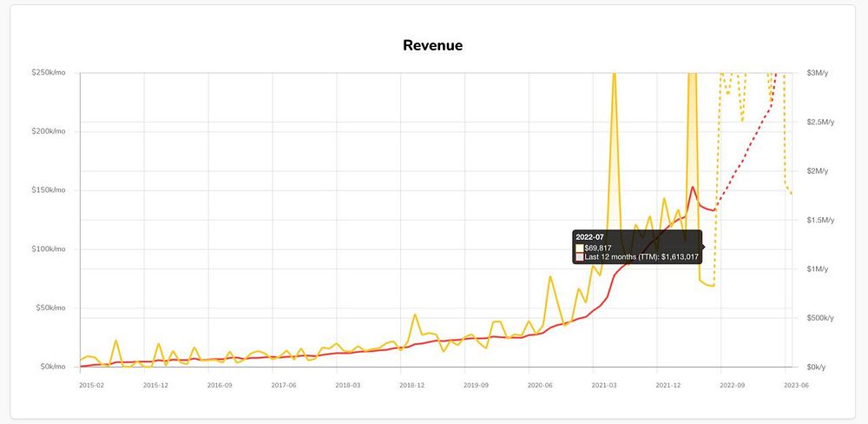Click the $1.5M/y right axis label
The width and height of the screenshot is (868, 424).
coord(820,220)
